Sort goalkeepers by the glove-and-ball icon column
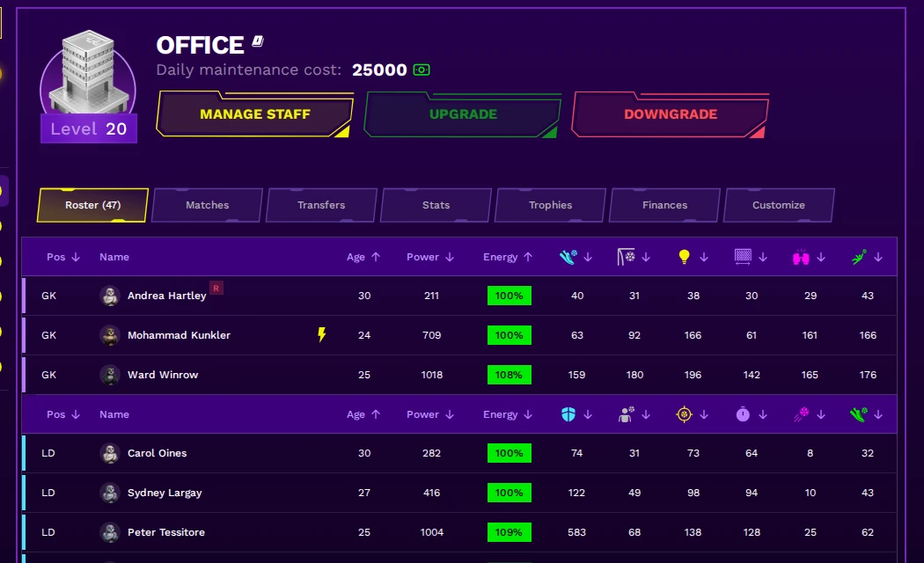The height and width of the screenshot is (563, 924). 576,257
